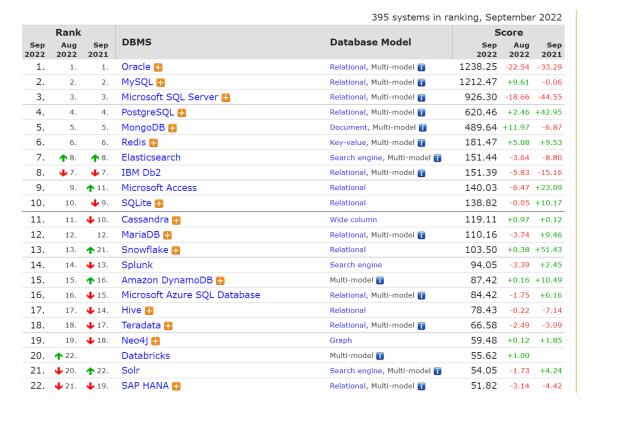
Task: Open the SQLite link
Action: pyautogui.click(x=136, y=203)
